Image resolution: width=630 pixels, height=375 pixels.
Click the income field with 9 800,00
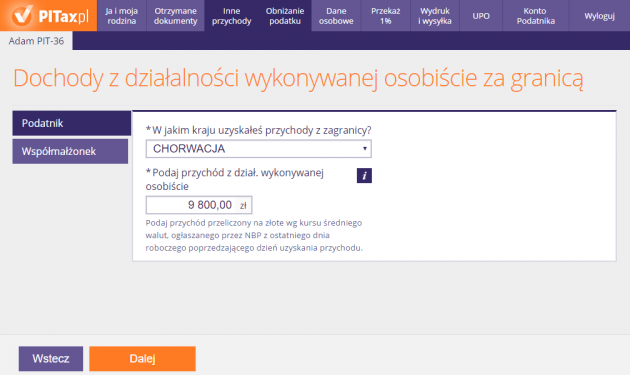(x=199, y=205)
